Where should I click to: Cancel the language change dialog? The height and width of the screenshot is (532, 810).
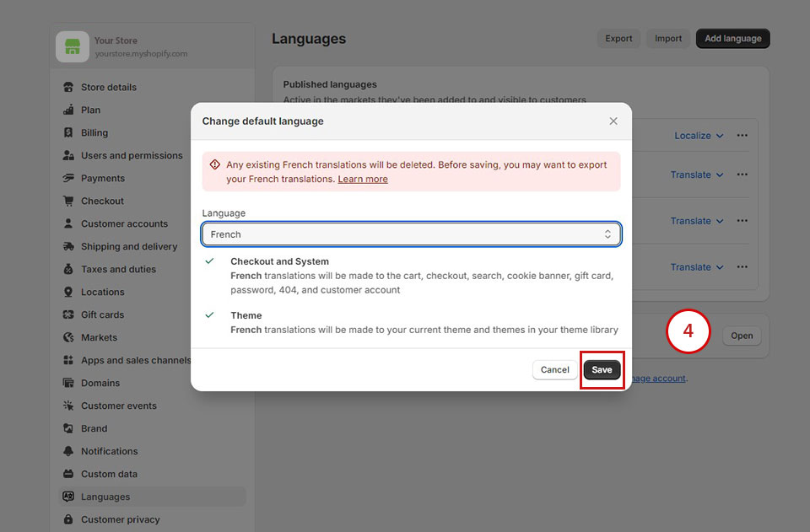[x=554, y=369]
